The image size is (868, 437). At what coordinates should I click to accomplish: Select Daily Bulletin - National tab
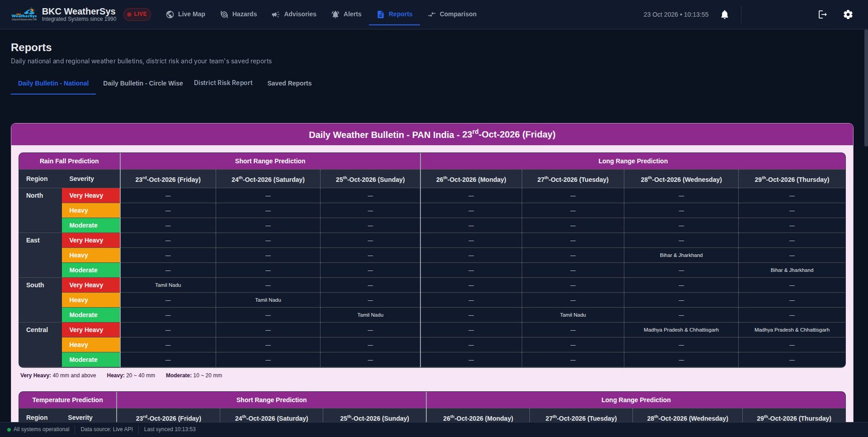(53, 84)
